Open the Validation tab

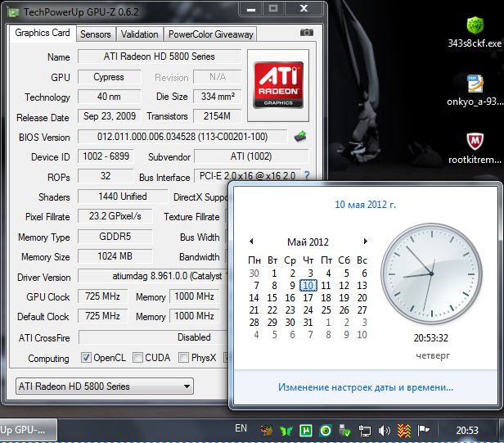pos(139,34)
